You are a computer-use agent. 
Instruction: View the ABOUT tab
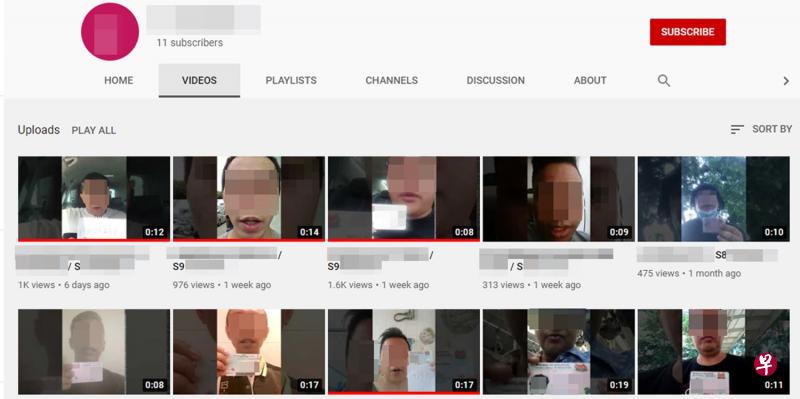590,81
